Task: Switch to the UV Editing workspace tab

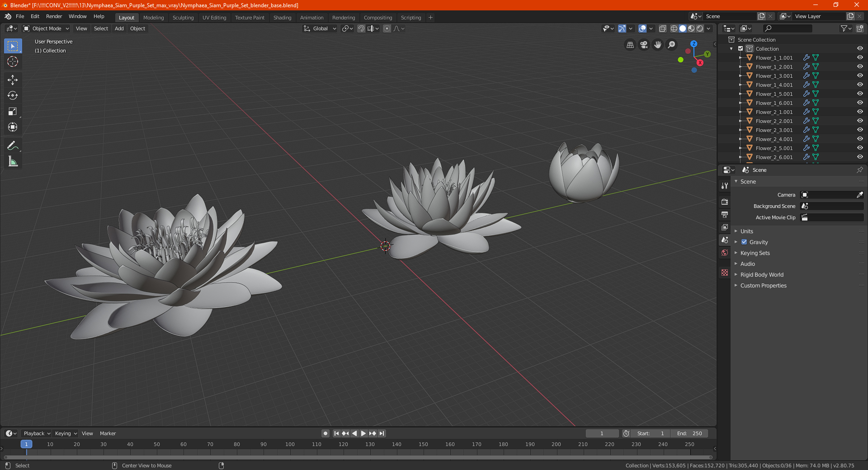Action: pyautogui.click(x=214, y=18)
